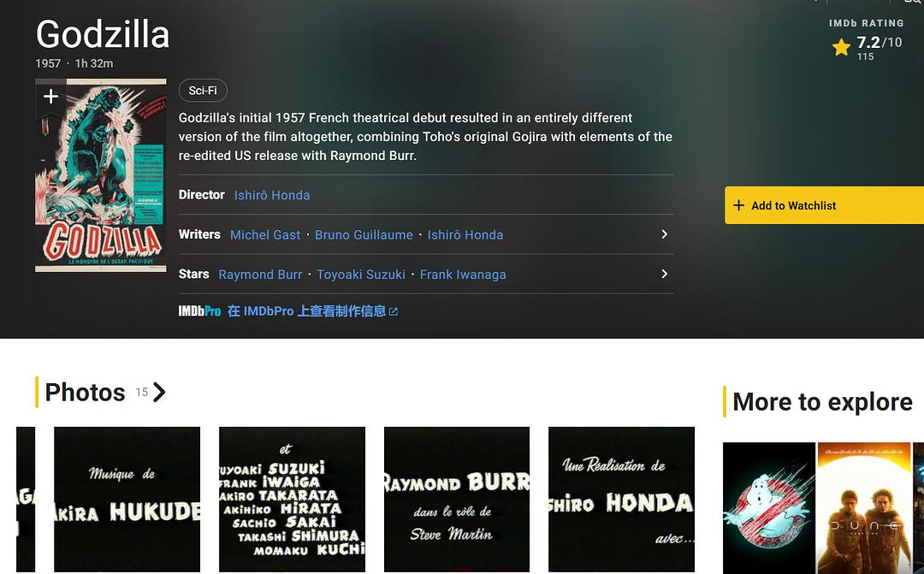Open the 'Raymond Burr Steve Martin' title card photo

coord(457,499)
